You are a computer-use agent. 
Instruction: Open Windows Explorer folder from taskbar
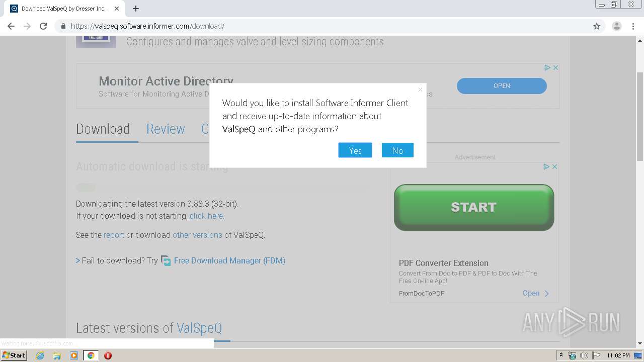(57, 355)
